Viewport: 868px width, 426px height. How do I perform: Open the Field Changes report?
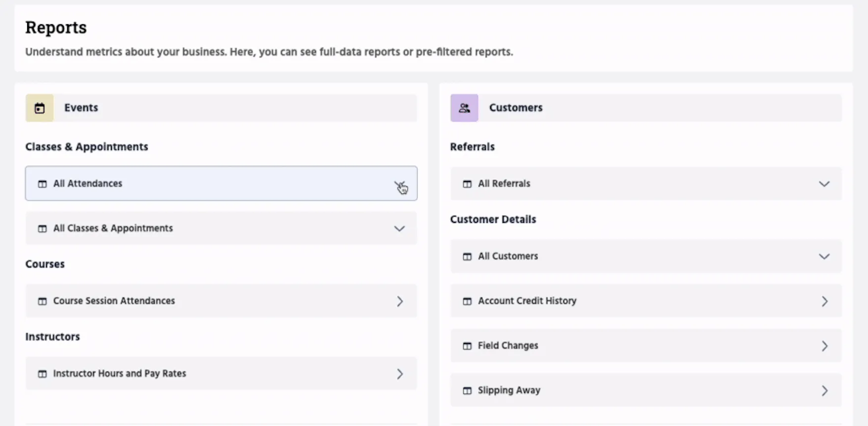(646, 346)
